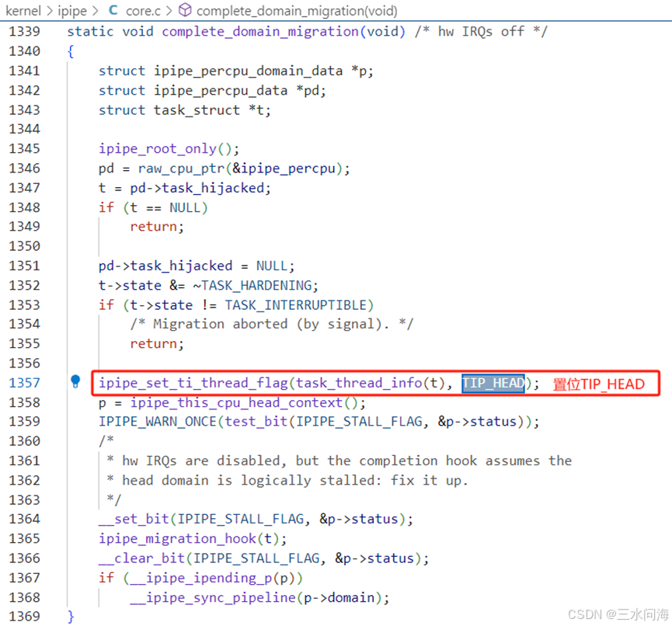Click task_thread_info call on line 1357
This screenshot has height=626, width=672.
click(x=359, y=383)
